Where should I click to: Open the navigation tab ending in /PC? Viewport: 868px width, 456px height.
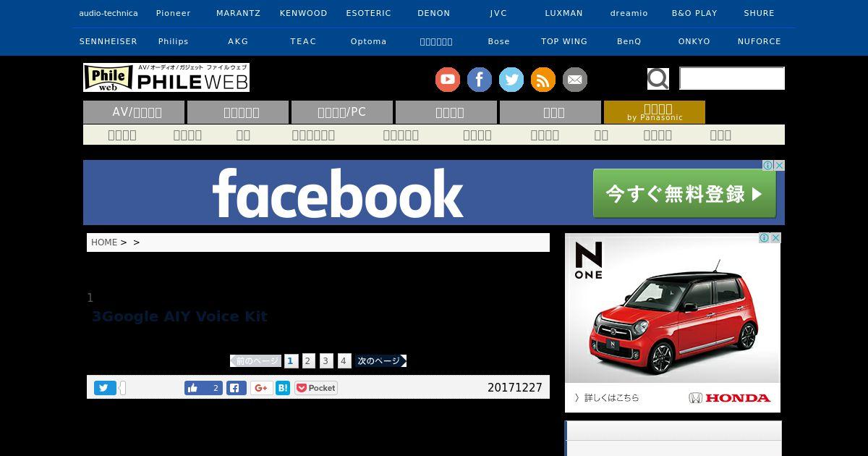click(342, 112)
